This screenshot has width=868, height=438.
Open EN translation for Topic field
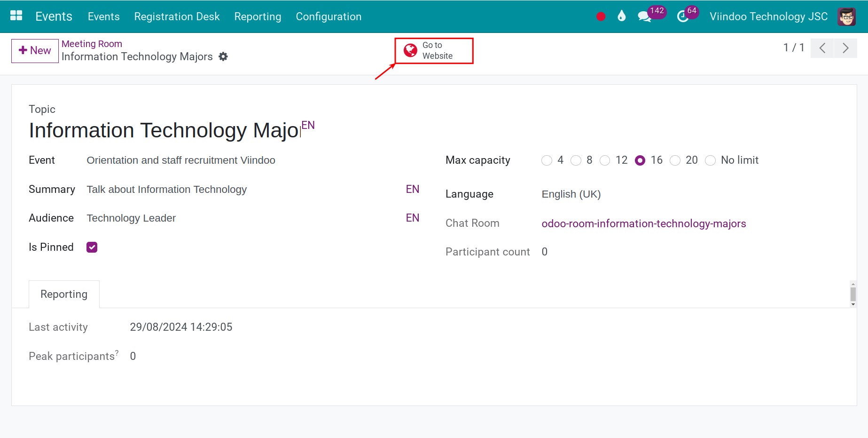click(308, 125)
